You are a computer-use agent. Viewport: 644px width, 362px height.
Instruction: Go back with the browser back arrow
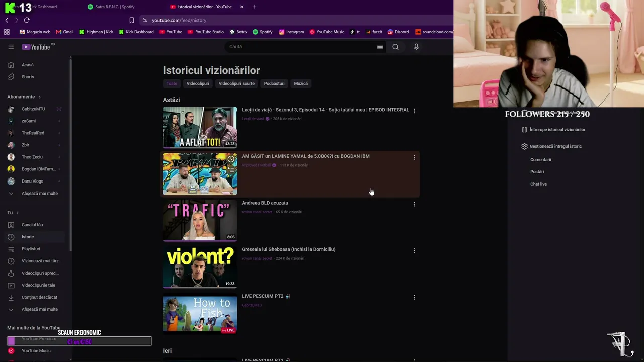tap(7, 20)
